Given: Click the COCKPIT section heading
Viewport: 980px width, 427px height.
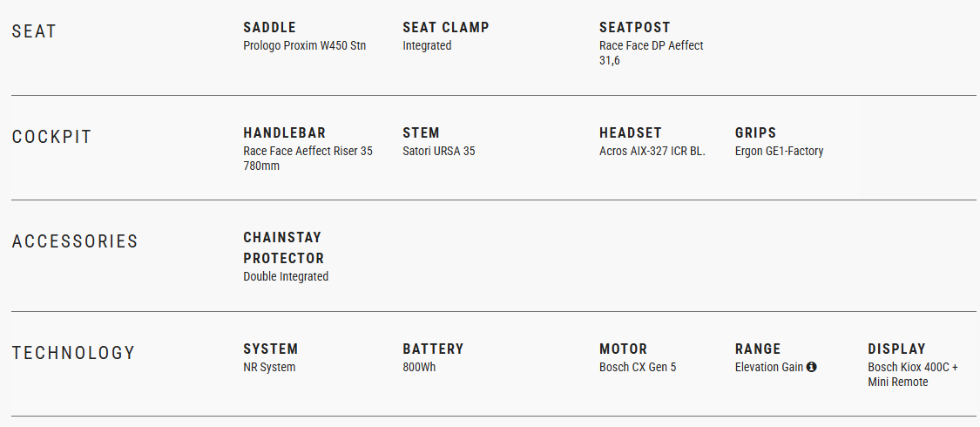Looking at the screenshot, I should (52, 138).
